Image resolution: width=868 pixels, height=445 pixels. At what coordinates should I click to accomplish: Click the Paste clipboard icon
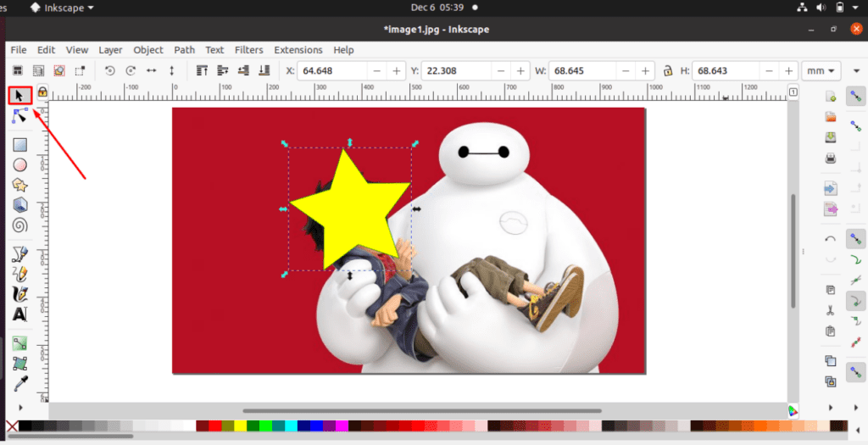[831, 331]
